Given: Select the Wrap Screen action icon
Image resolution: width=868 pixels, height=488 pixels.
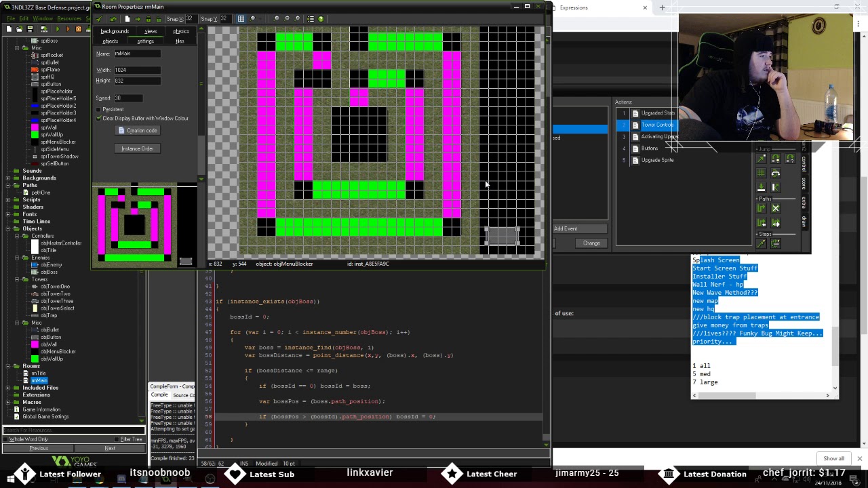Looking at the screenshot, I should (x=776, y=173).
